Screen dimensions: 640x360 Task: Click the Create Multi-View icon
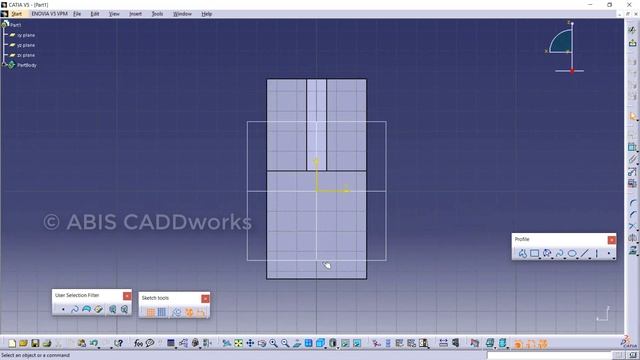coord(309,343)
